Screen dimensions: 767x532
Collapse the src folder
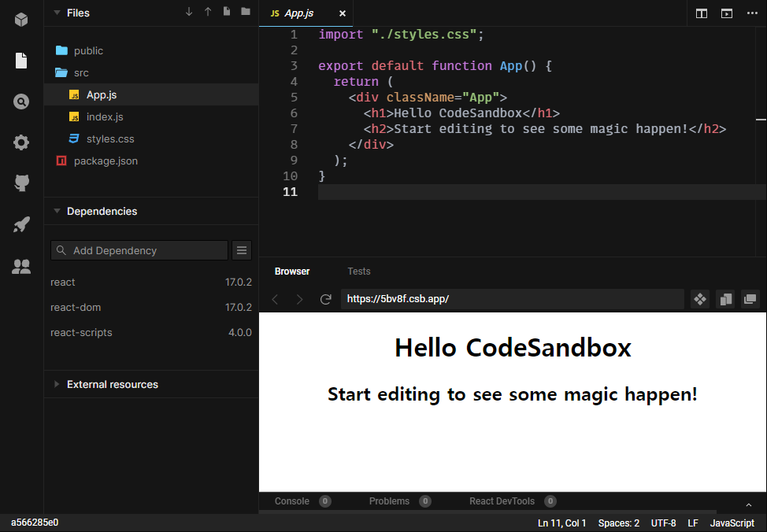coord(151,73)
